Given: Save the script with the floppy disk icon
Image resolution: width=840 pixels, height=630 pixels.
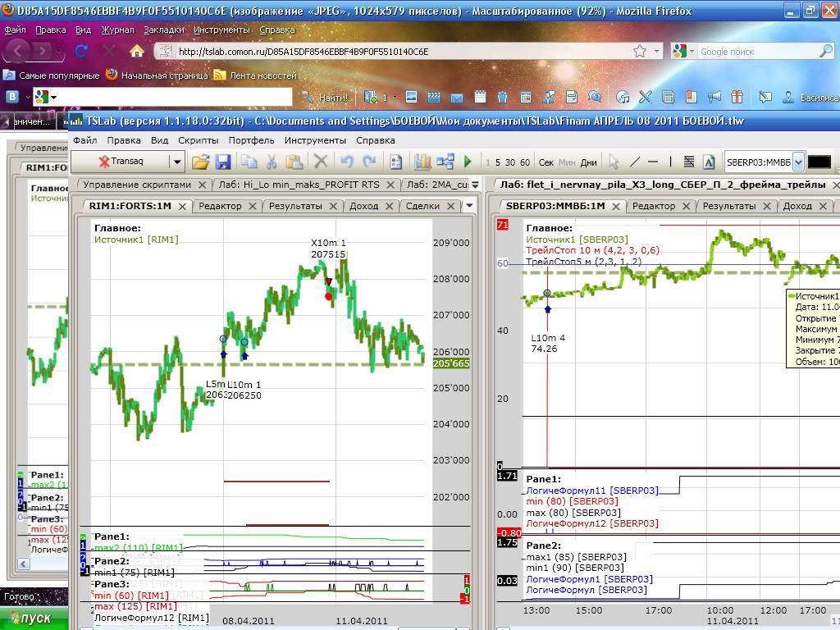Looking at the screenshot, I should click(x=222, y=162).
